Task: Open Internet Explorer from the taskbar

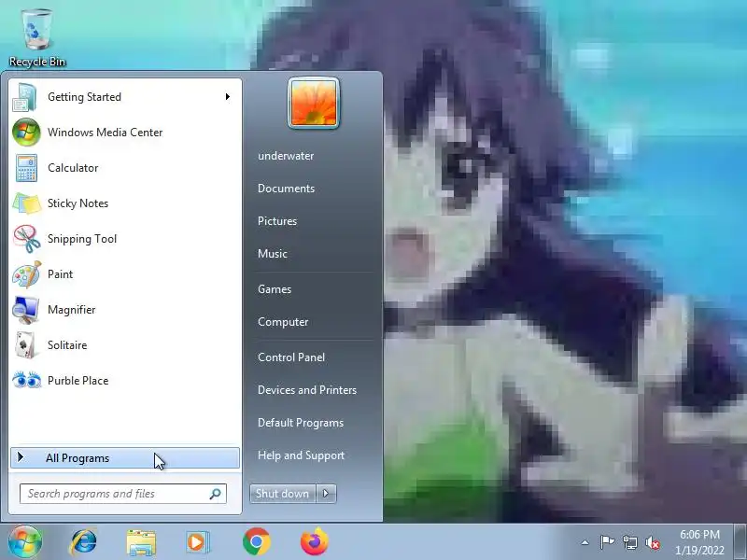Action: [x=84, y=542]
